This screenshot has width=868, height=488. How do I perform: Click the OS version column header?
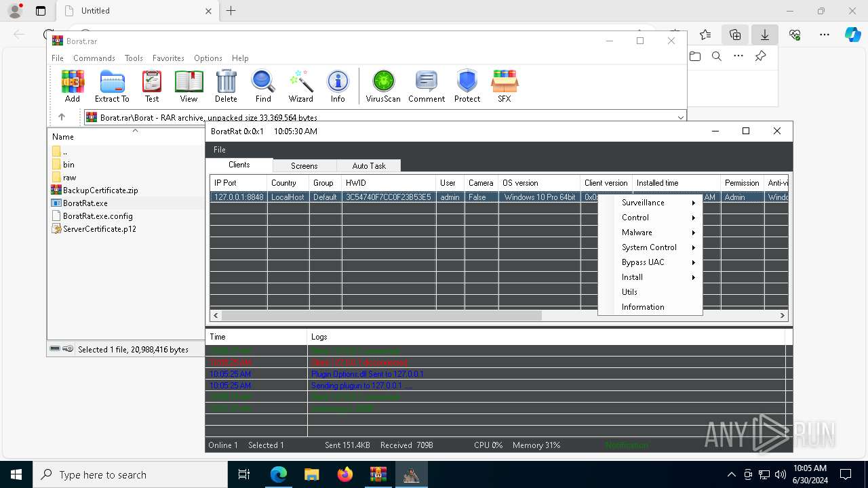click(x=540, y=183)
